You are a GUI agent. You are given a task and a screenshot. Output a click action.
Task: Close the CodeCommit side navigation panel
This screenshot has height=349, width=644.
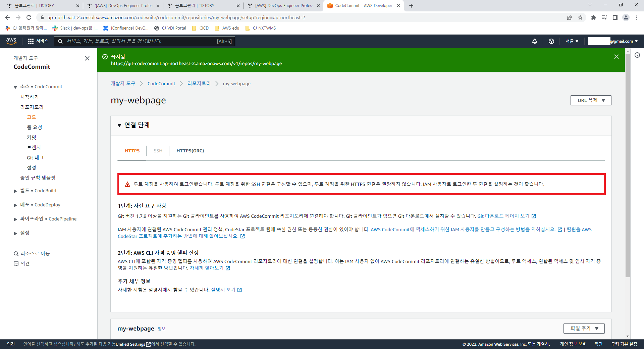click(87, 58)
